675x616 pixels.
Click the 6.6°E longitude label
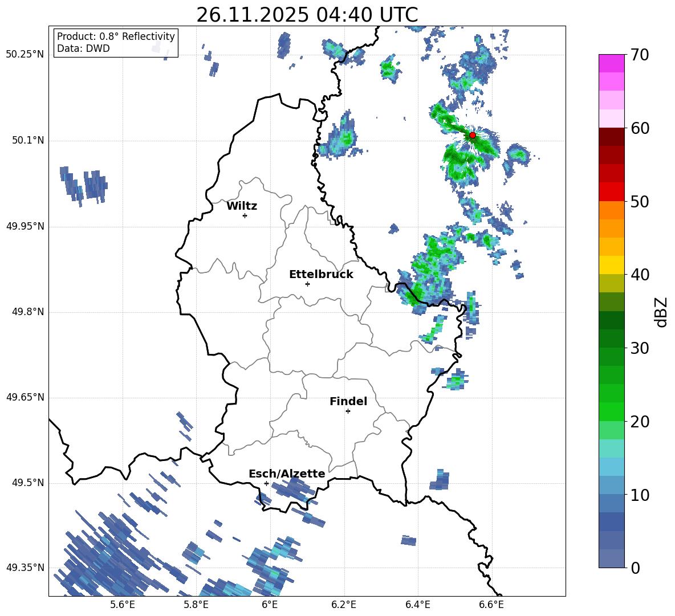tap(491, 605)
